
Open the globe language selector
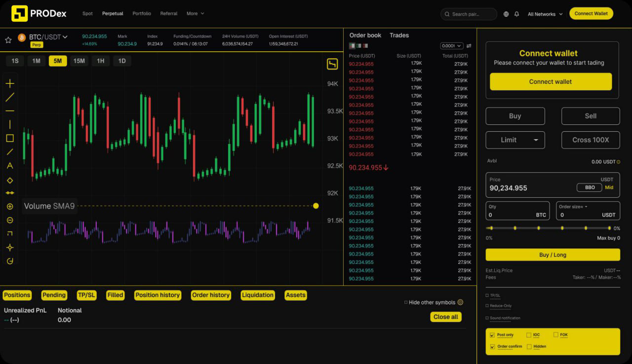[506, 14]
